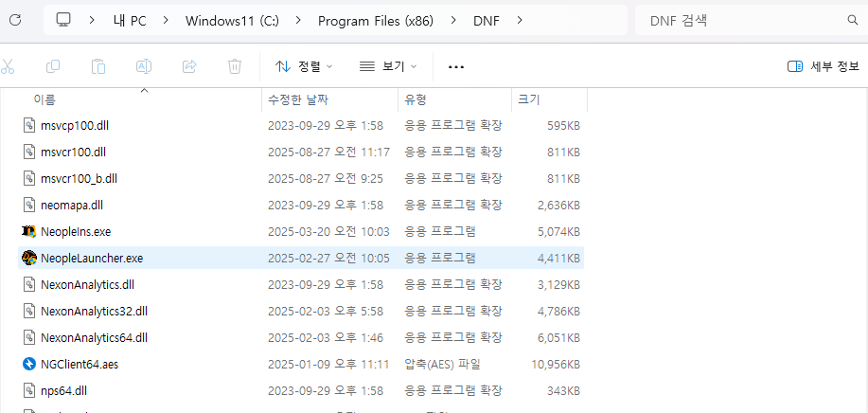Click the Cut scissors icon
The height and width of the screenshot is (413, 868).
coord(7,66)
